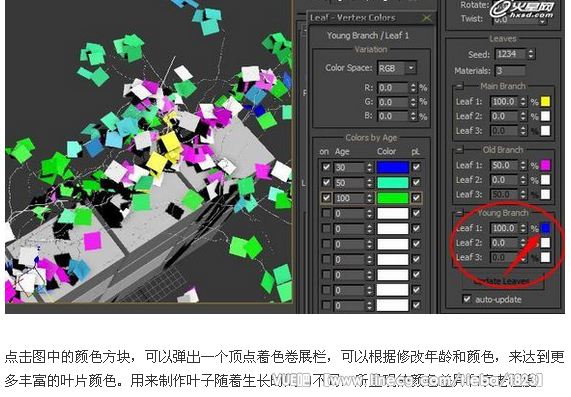Viewport: 571px width, 397px height.
Task: Uncheck the 'on' box for age 30
Action: (326, 167)
